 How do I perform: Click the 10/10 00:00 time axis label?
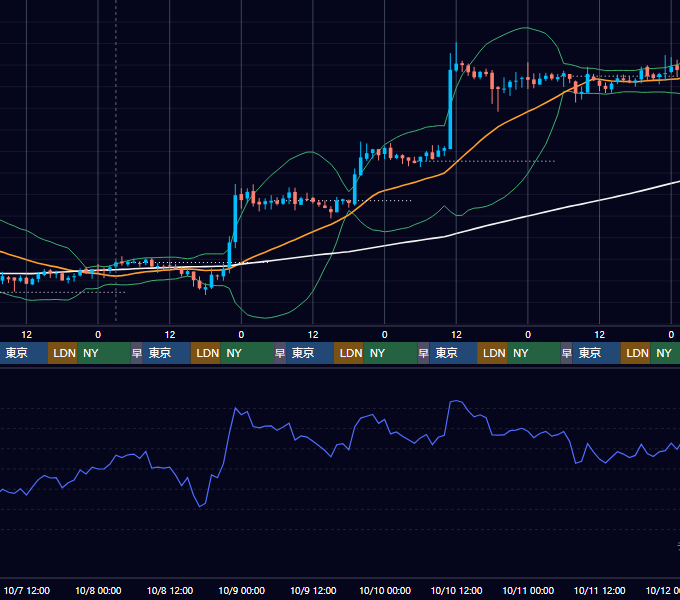(x=385, y=590)
